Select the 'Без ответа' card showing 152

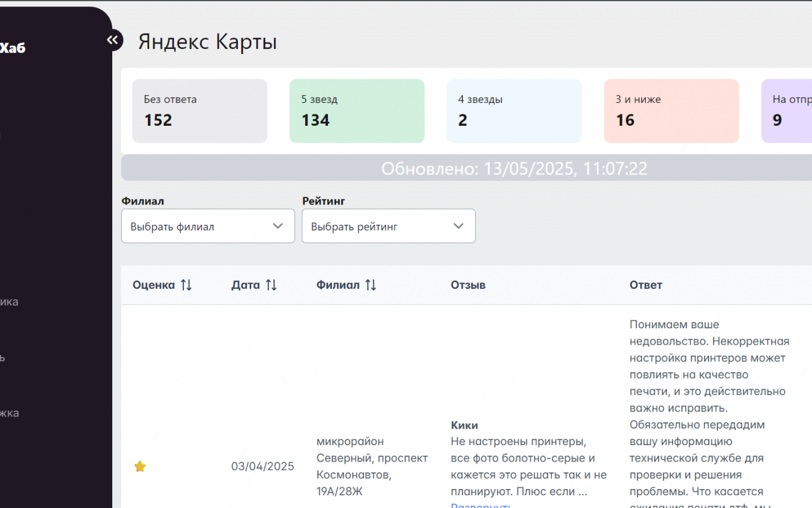200,111
